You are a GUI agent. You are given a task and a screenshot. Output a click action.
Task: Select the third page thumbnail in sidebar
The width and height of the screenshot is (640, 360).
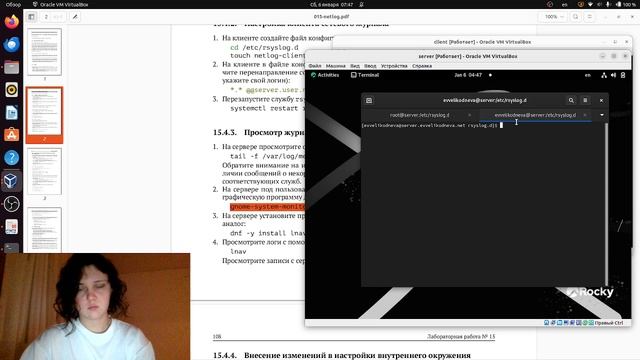coord(44,171)
